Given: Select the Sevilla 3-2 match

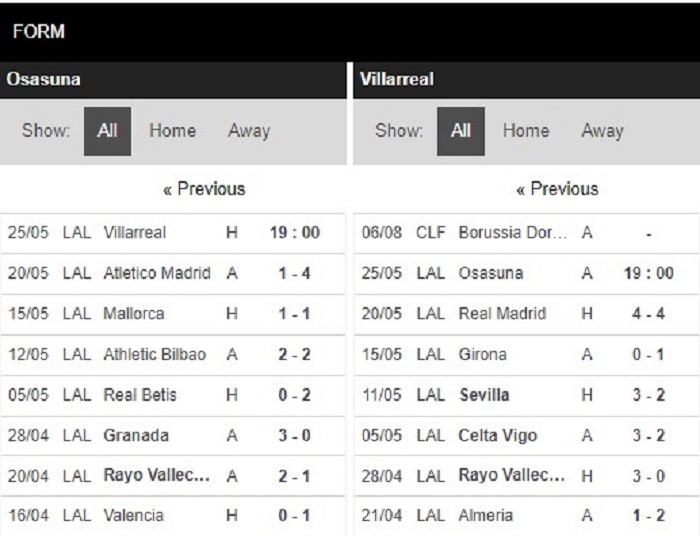Looking at the screenshot, I should (483, 395).
